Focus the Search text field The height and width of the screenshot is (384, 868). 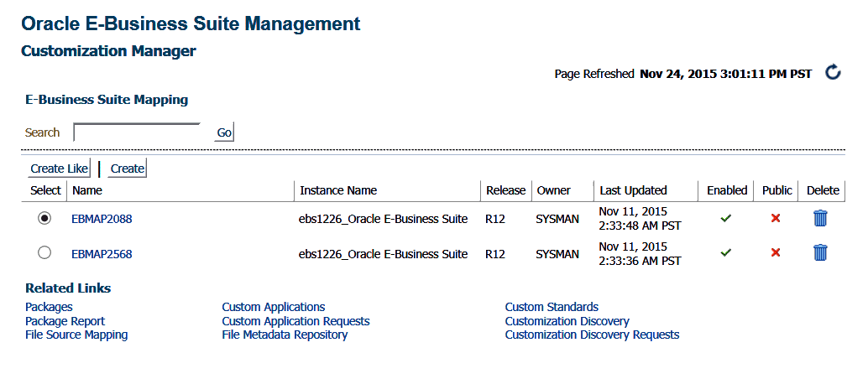click(x=138, y=132)
